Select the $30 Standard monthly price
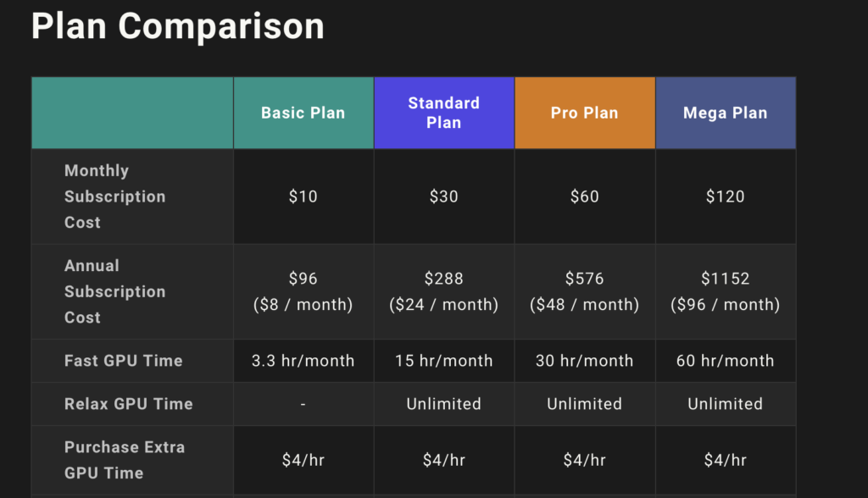This screenshot has width=868, height=498. (x=444, y=196)
